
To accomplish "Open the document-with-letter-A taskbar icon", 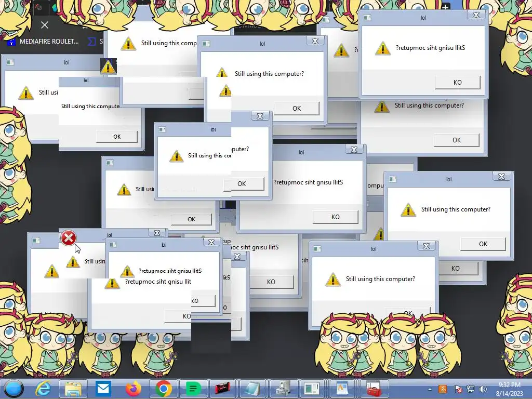I will click(x=342, y=389).
